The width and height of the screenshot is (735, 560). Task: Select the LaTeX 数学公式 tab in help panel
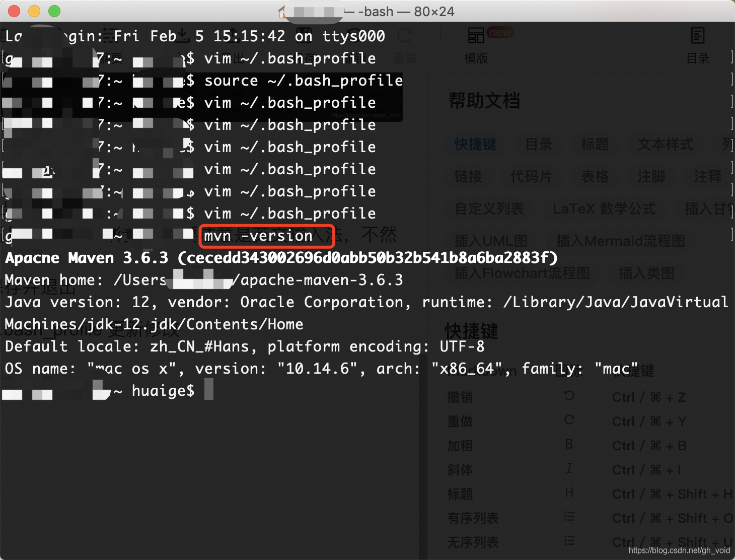pos(605,209)
